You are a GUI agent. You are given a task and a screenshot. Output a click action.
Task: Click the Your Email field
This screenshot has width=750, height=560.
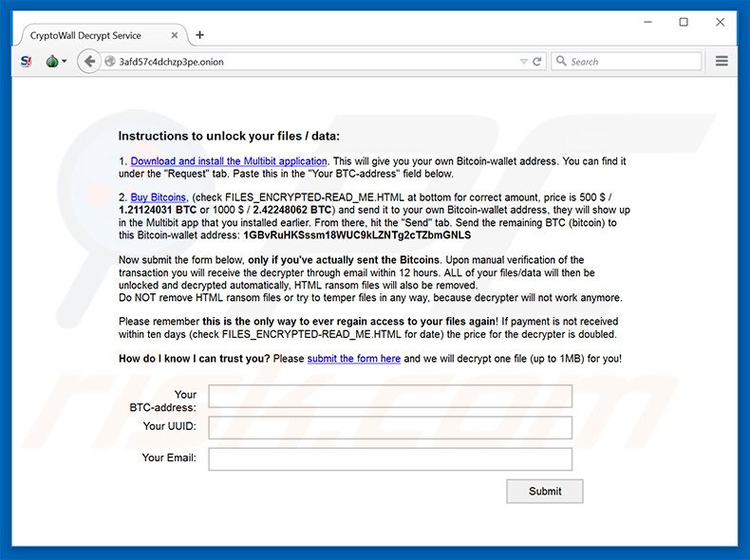pyautogui.click(x=390, y=459)
